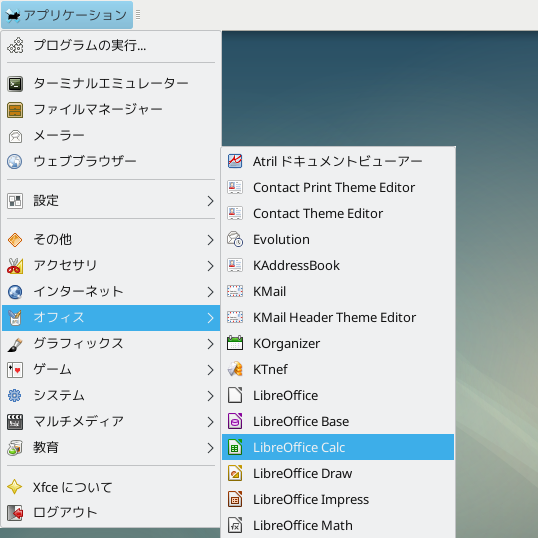
Task: Click the Xfce について star icon
Action: pyautogui.click(x=15, y=487)
